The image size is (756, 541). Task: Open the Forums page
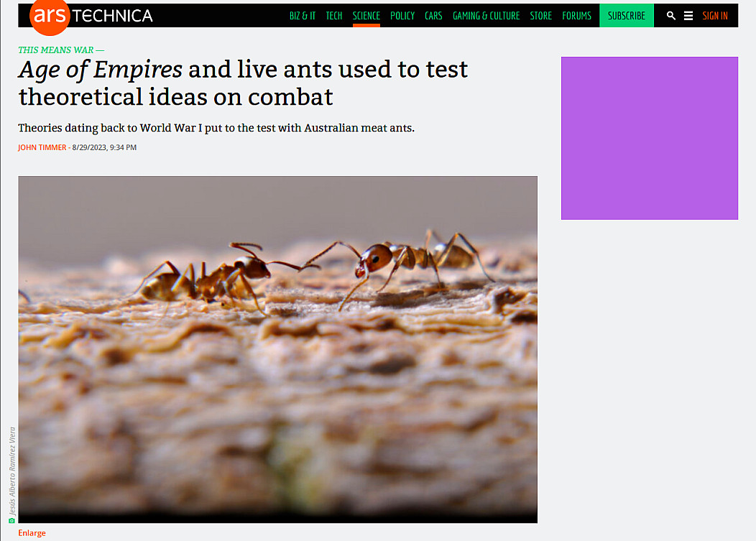(x=576, y=16)
